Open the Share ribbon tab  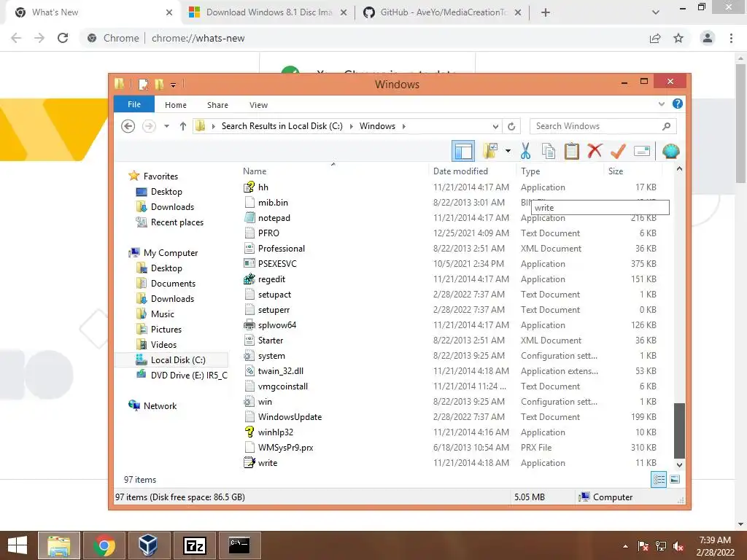(217, 105)
